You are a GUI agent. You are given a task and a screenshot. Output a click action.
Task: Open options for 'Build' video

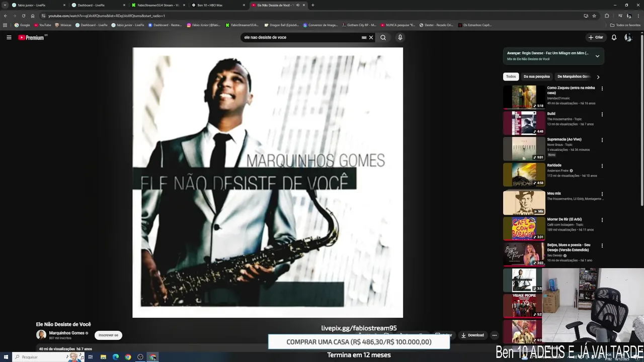pos(602,114)
